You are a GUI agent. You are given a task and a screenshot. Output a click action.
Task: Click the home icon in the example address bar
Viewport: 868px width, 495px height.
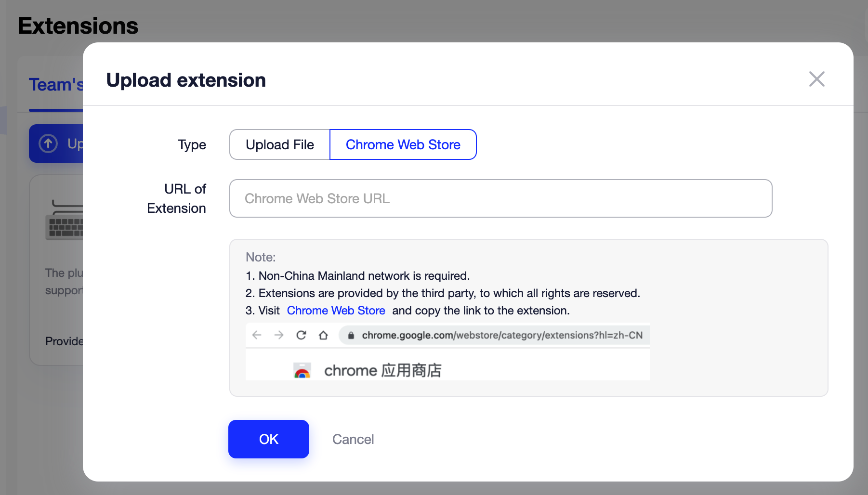[x=323, y=335]
